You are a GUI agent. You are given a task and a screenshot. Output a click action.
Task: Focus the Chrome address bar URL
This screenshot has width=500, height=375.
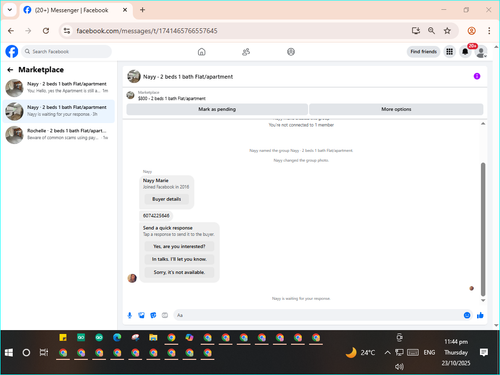click(147, 31)
